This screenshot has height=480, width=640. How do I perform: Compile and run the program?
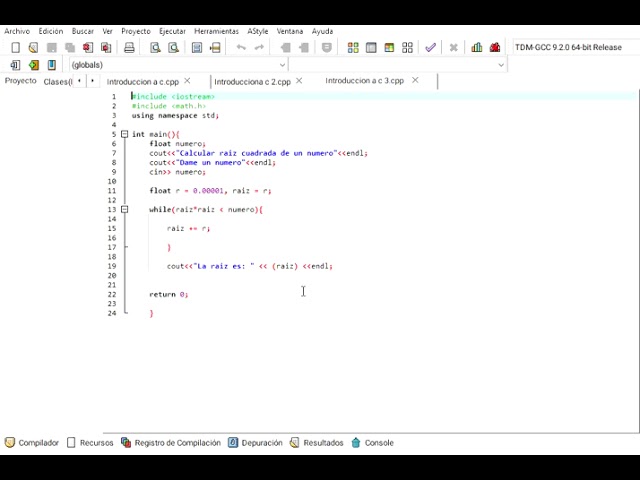point(389,47)
